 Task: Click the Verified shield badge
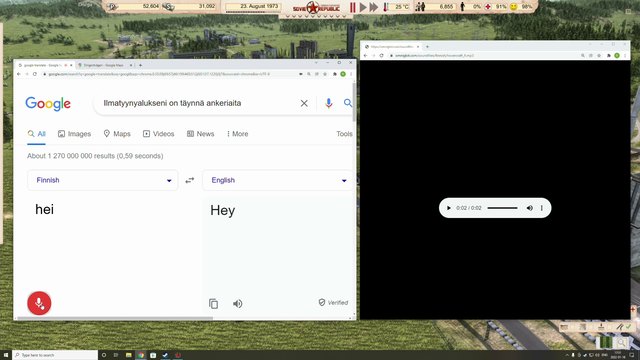pyautogui.click(x=333, y=302)
